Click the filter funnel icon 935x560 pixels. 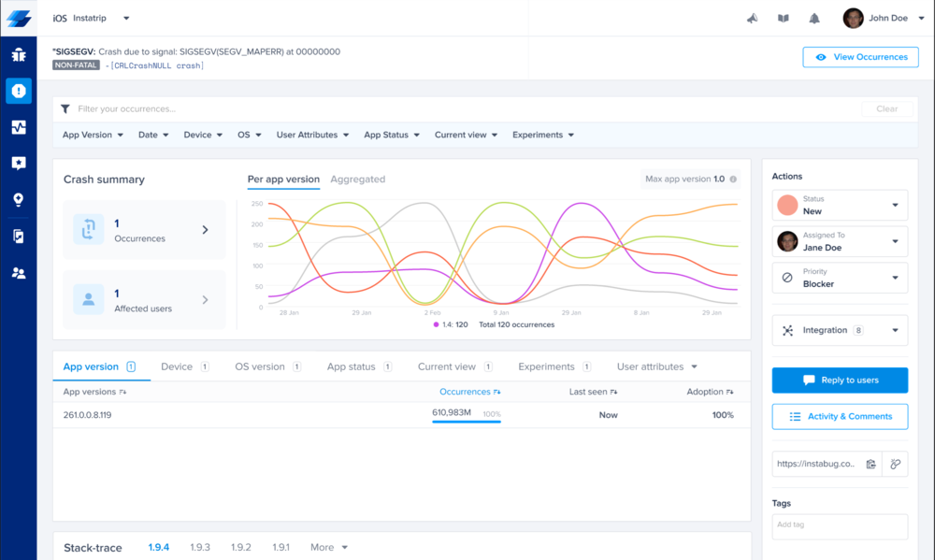(x=65, y=108)
